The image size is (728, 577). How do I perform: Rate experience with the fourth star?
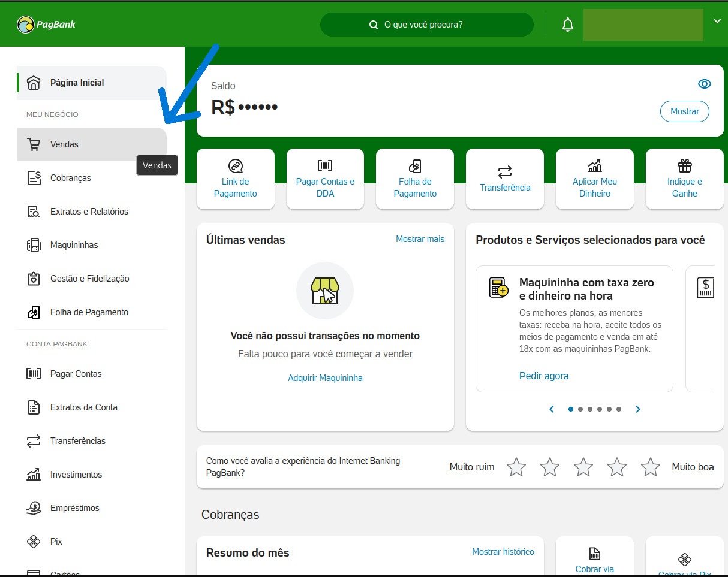[617, 467]
